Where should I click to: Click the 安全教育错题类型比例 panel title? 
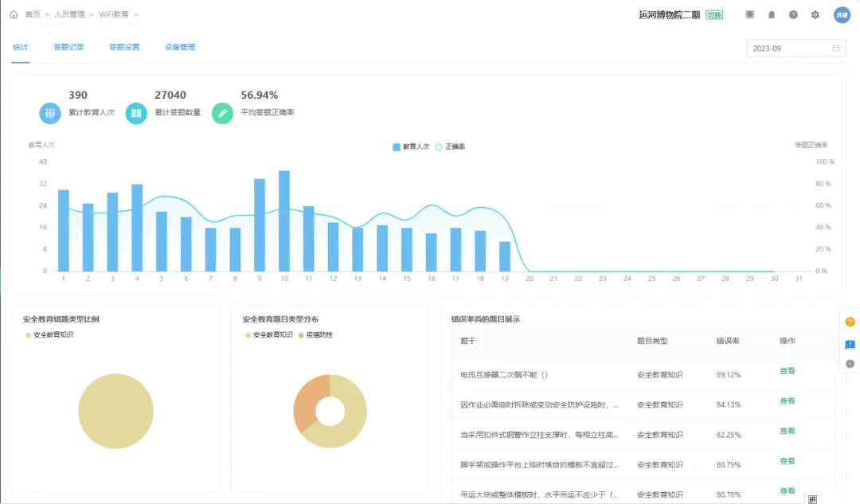point(61,319)
